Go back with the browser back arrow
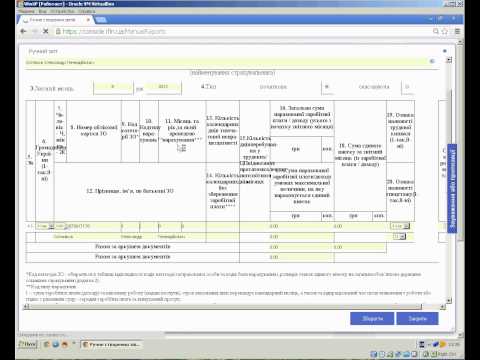Image resolution: width=480 pixels, height=360 pixels. click(x=23, y=31)
